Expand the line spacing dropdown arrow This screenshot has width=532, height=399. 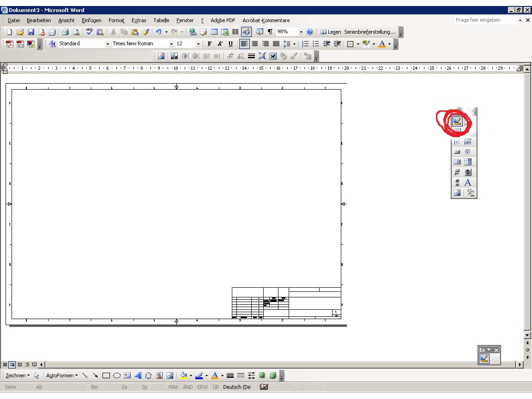click(294, 44)
